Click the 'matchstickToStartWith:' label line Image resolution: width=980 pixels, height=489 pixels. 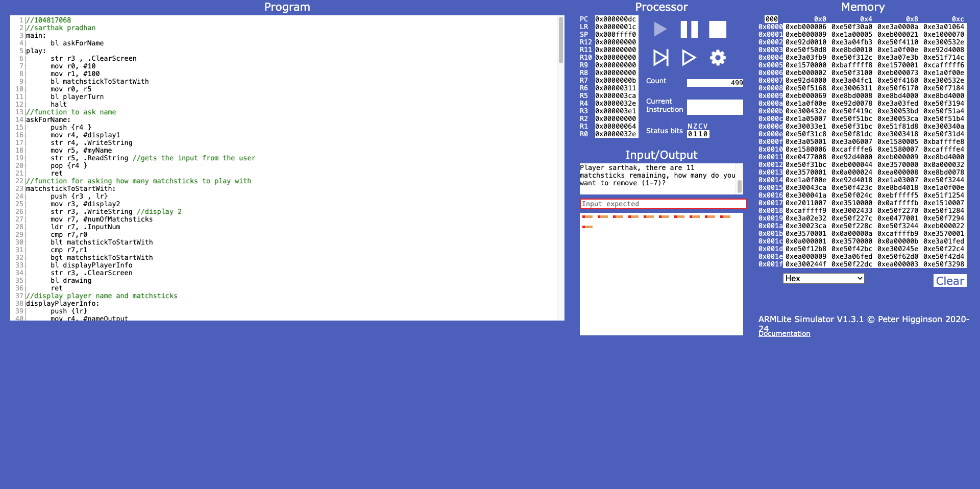tap(71, 188)
